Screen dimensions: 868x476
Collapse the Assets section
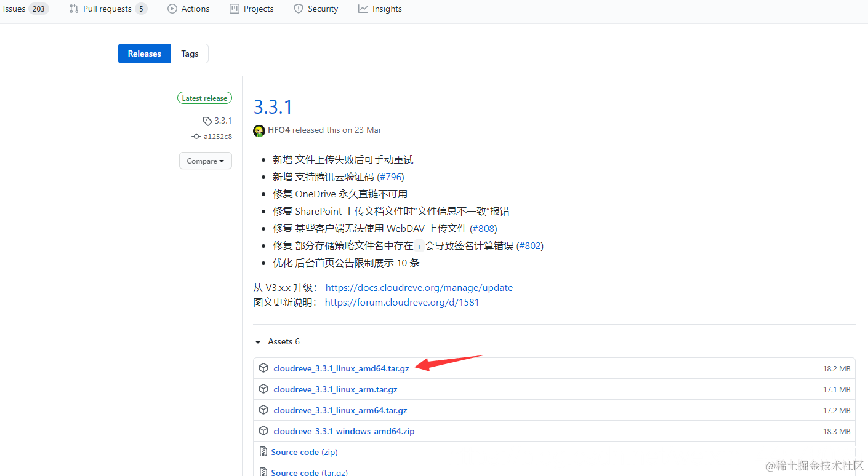coord(277,341)
